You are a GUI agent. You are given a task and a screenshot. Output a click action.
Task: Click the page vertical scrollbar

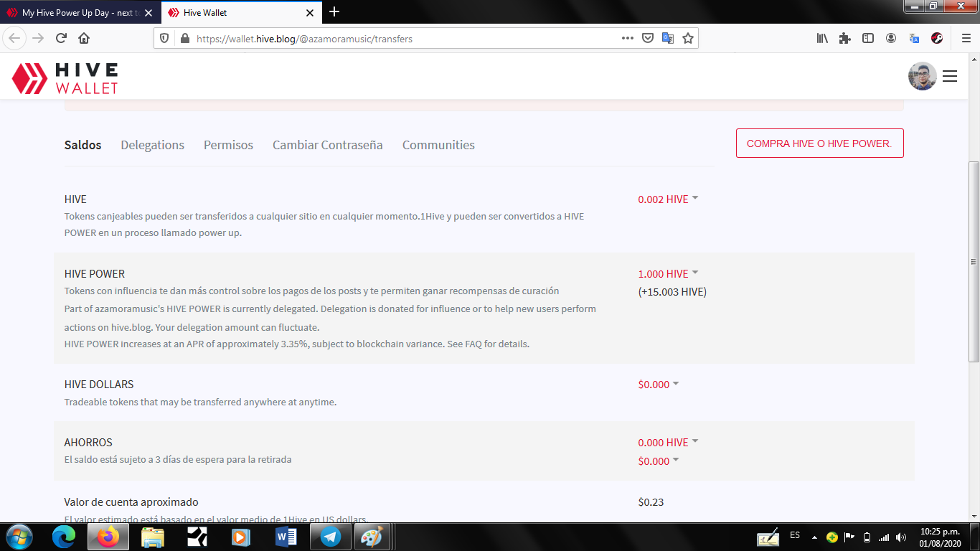[x=974, y=262]
